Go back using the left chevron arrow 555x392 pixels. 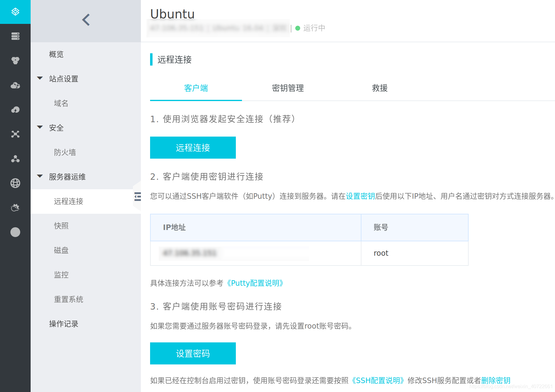[x=86, y=20]
